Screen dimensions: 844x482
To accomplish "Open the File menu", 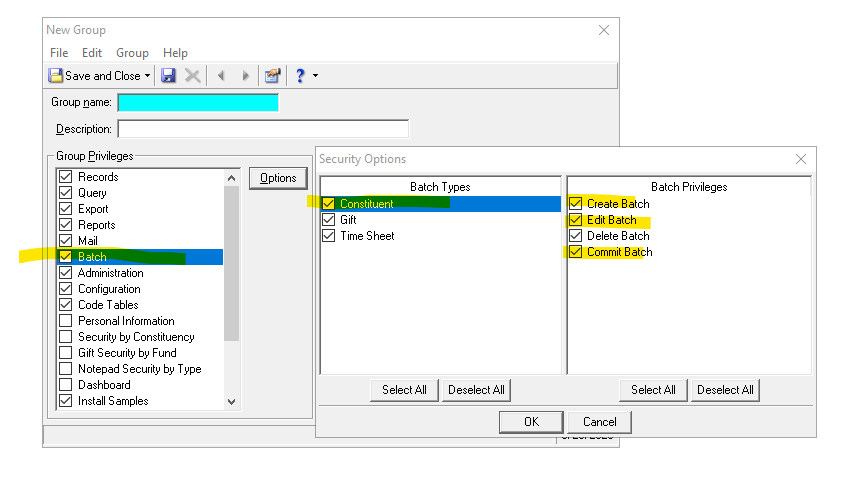I will tap(59, 53).
